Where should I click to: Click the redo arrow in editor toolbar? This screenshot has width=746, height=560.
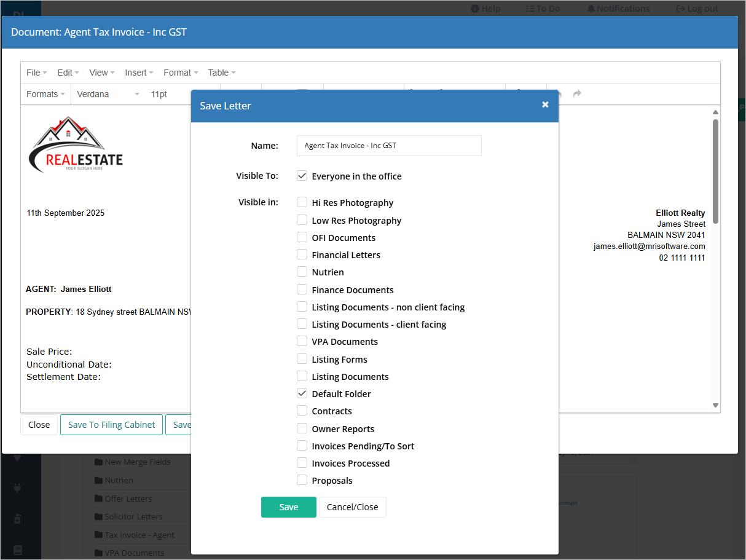[x=577, y=94]
